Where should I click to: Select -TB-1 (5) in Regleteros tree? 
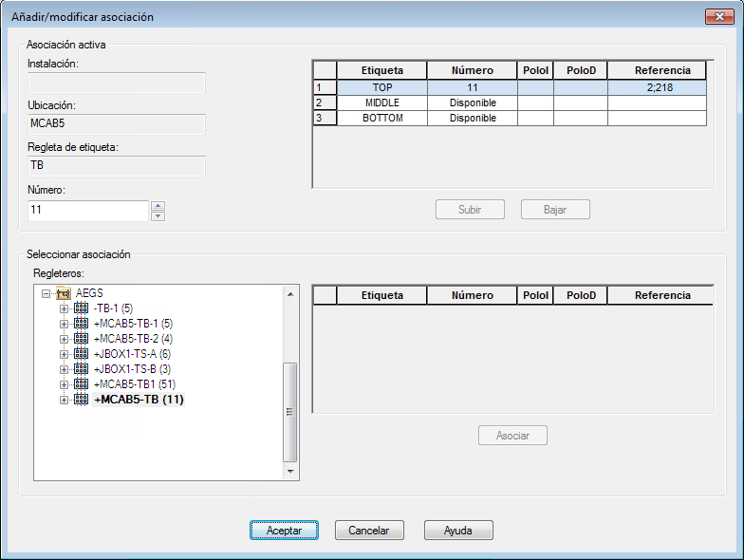point(113,308)
